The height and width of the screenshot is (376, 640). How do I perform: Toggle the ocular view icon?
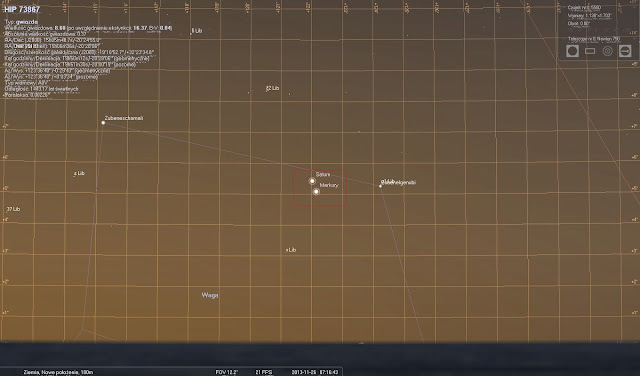pos(572,51)
